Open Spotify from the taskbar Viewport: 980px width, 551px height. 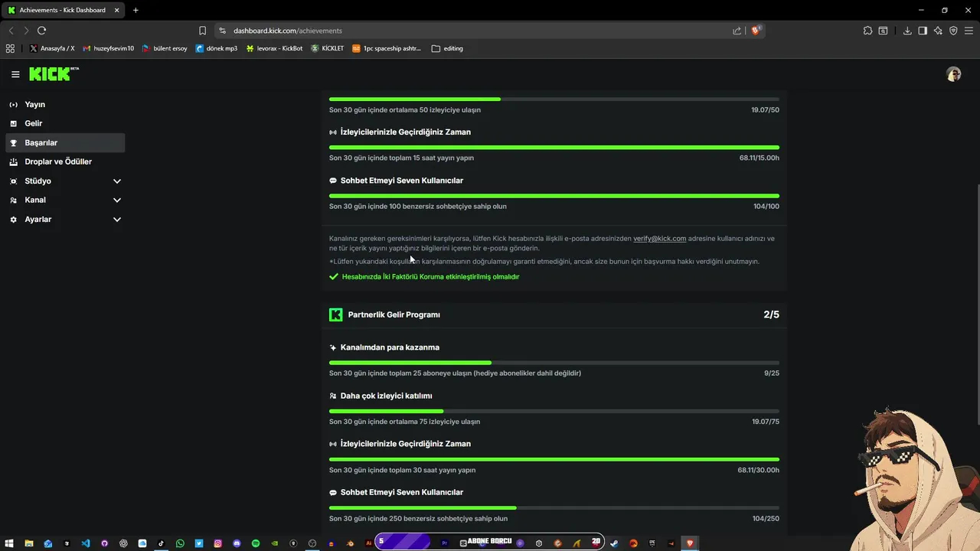pyautogui.click(x=256, y=543)
